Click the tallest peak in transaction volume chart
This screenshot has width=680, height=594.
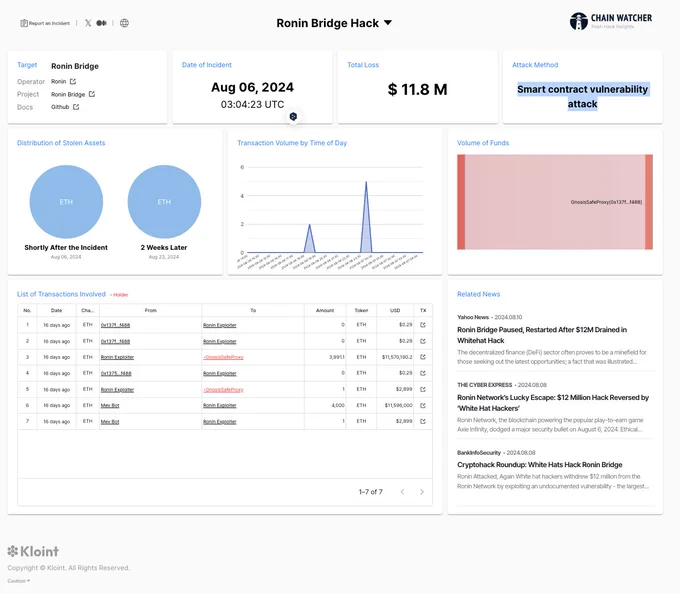[366, 183]
